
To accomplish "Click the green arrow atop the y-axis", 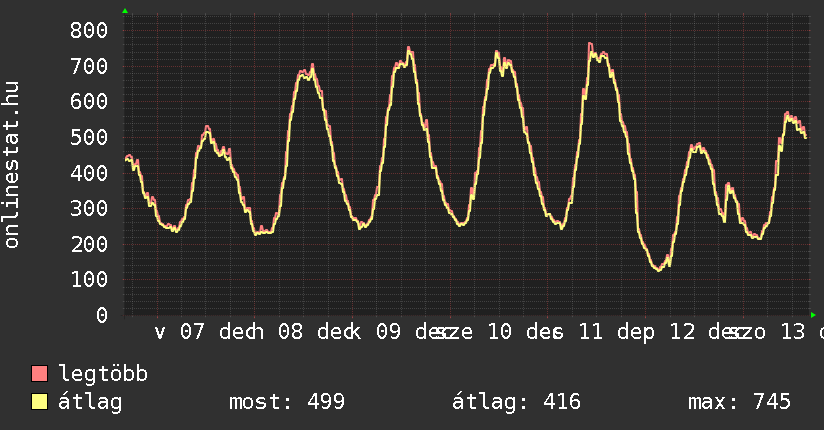I will (x=125, y=11).
